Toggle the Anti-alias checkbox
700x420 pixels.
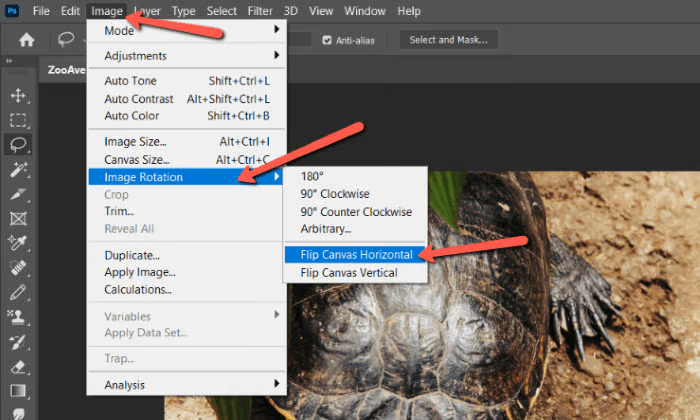pos(327,40)
